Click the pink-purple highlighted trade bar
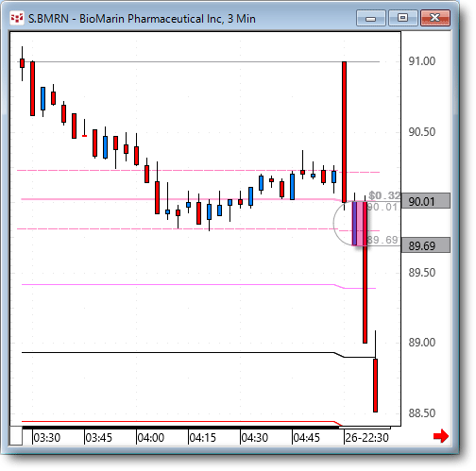The image size is (476, 471). (359, 224)
